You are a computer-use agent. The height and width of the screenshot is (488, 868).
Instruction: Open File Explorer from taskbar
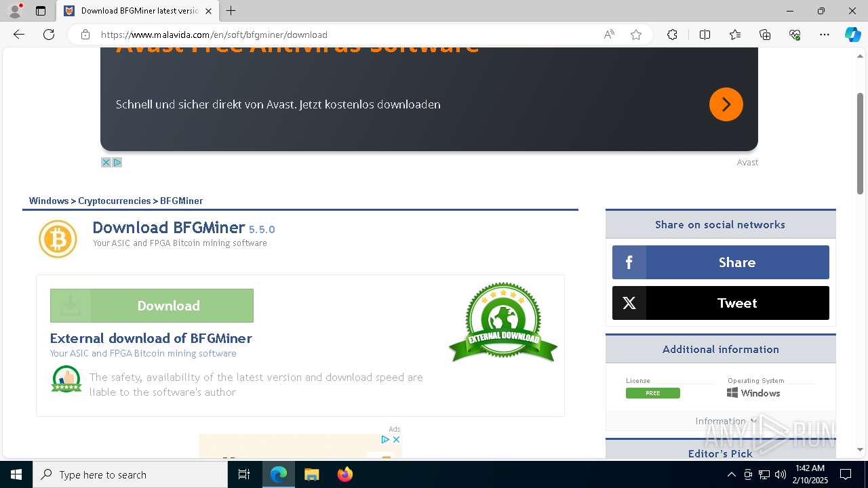click(311, 474)
